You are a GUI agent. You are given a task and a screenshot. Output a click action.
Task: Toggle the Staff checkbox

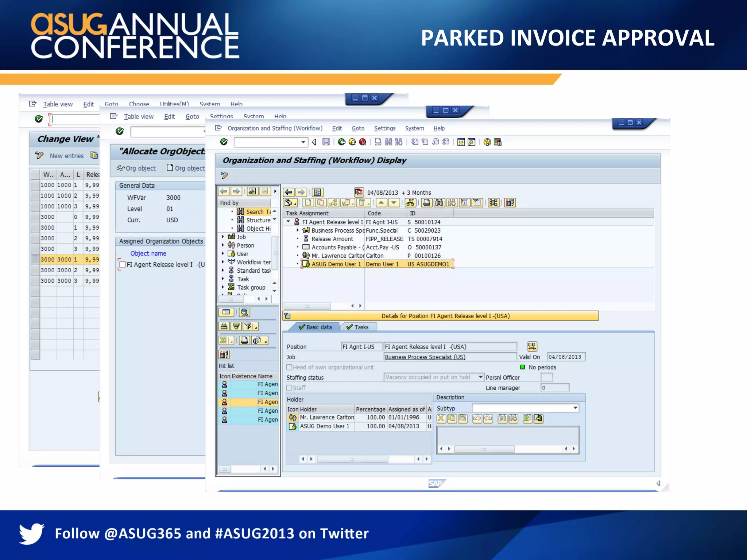(x=289, y=388)
